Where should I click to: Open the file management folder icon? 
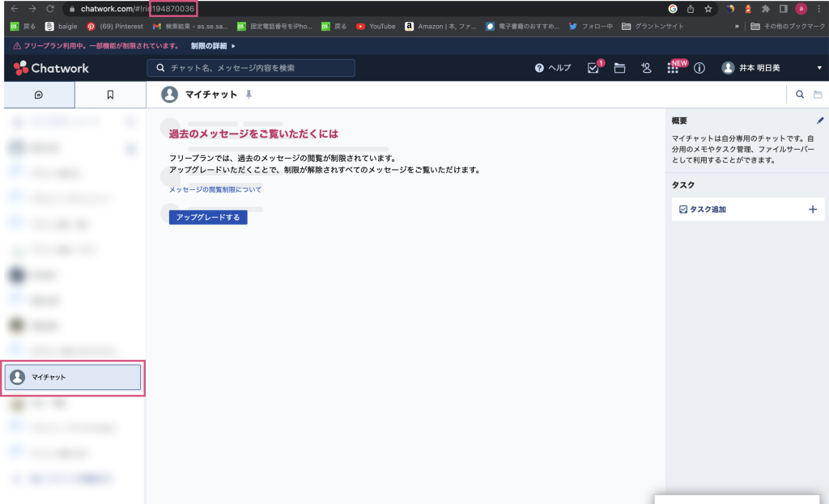(619, 68)
